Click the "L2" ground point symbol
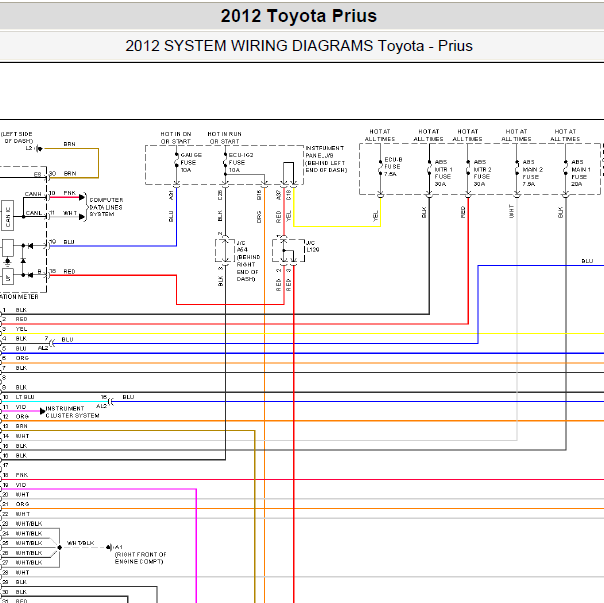This screenshot has height=603, width=604. [x=39, y=149]
